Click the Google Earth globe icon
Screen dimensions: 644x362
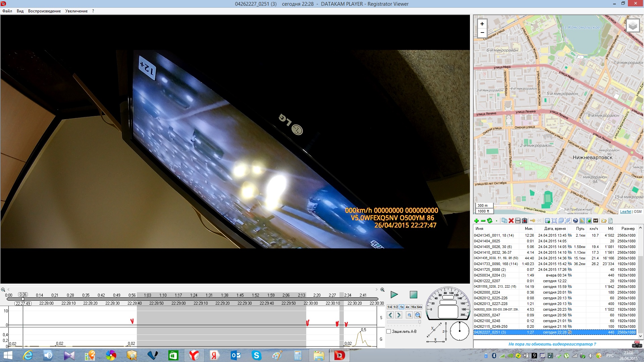click(x=576, y=221)
